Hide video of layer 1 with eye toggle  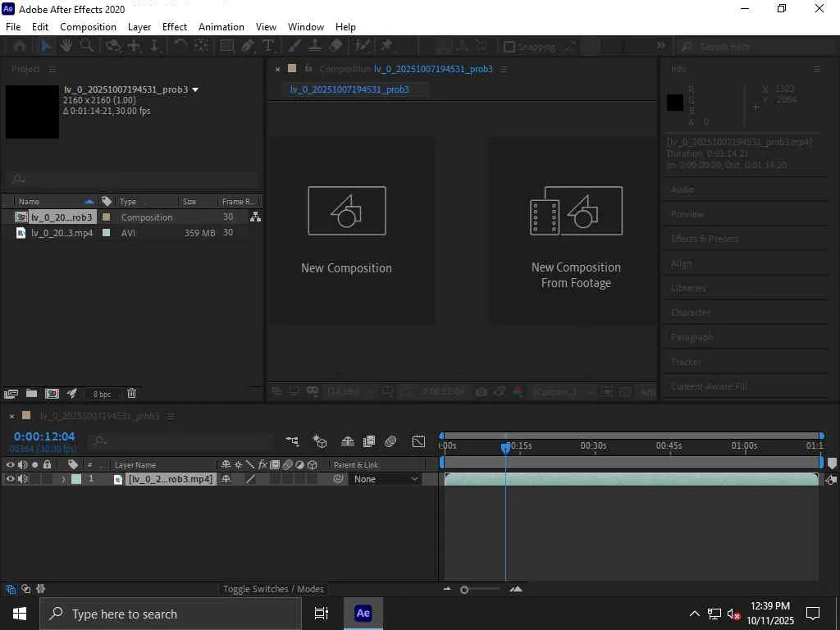pyautogui.click(x=10, y=479)
